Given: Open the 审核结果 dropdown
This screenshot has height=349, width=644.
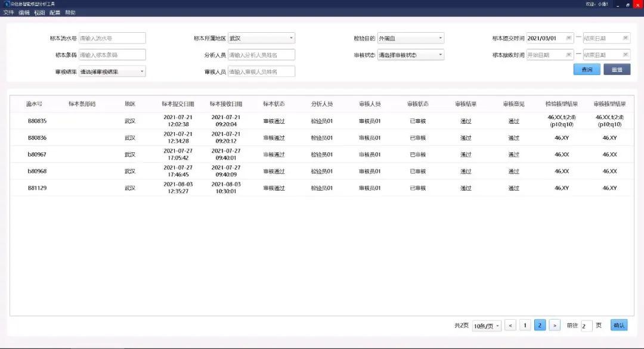Looking at the screenshot, I should [112, 71].
